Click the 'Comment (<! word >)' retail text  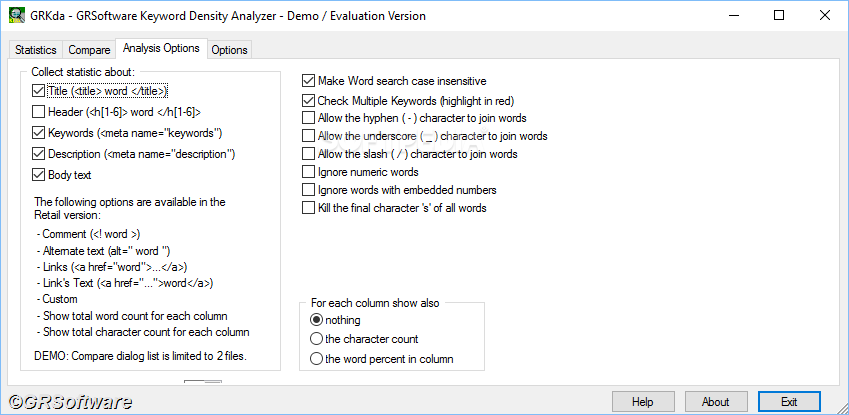pos(88,235)
